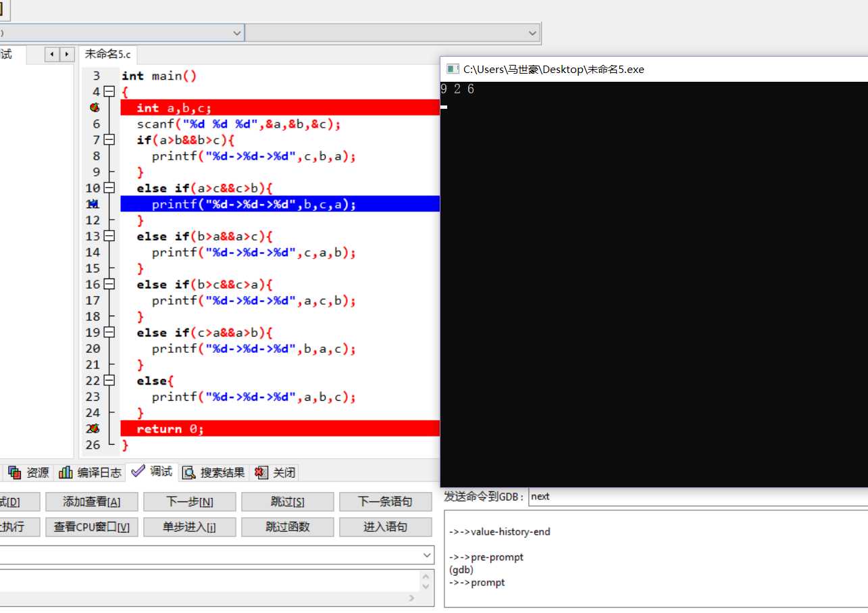Click the 单步进入[i] button
The width and height of the screenshot is (868, 613).
[190, 526]
